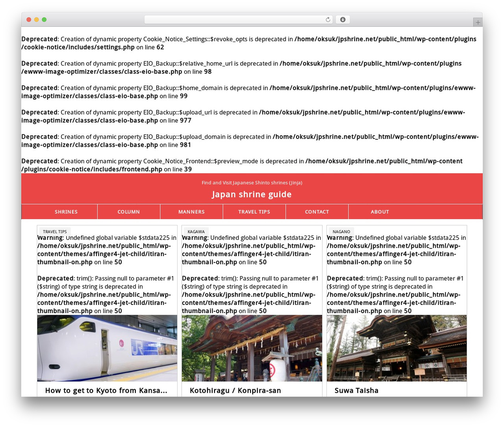The image size is (504, 427).
Task: Click the TRAVEL TIPS category tag on first card
Action: pyautogui.click(x=55, y=232)
